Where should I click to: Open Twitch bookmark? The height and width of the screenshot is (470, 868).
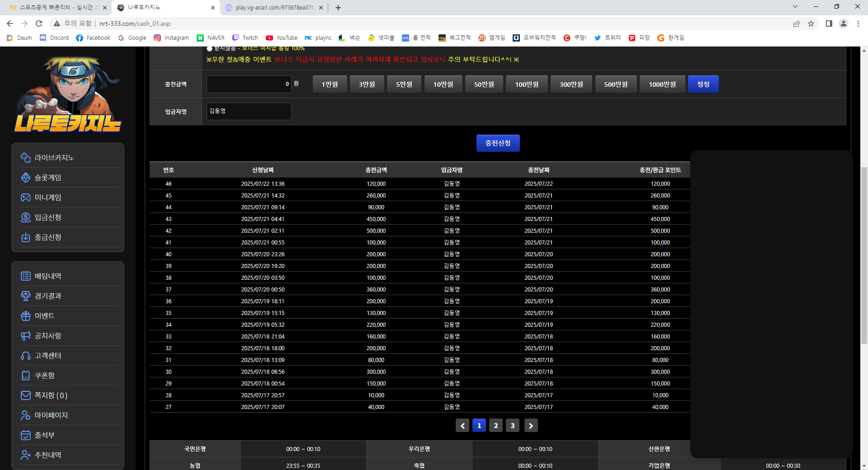(245, 38)
